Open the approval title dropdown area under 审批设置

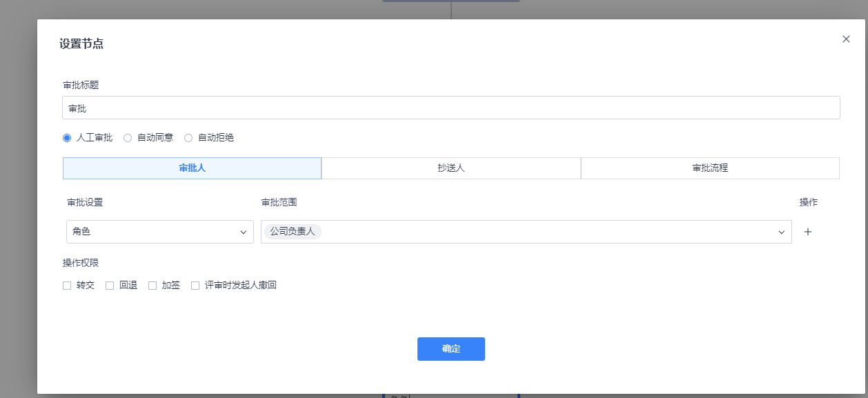point(159,232)
